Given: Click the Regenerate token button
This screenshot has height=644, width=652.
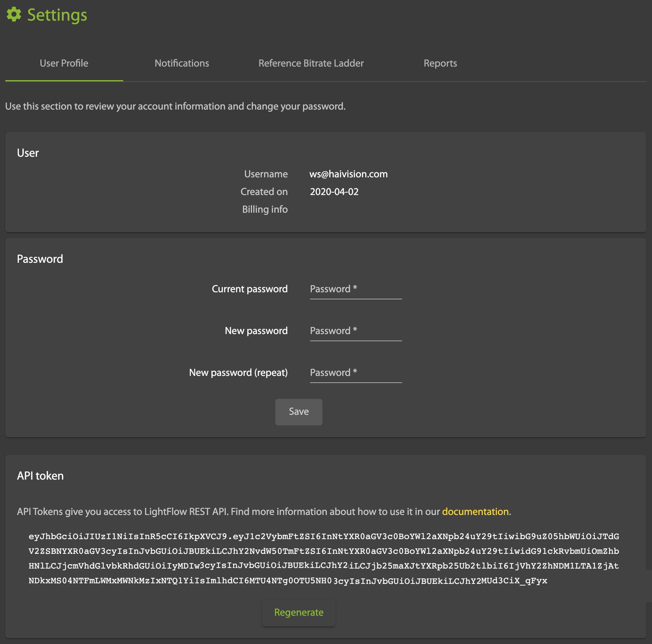Looking at the screenshot, I should [299, 612].
